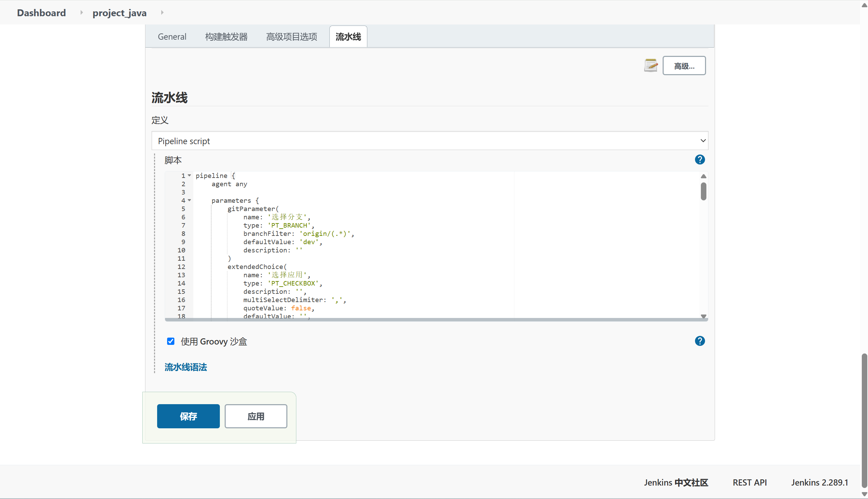
Task: Collapse the parameters block fold arrow on line 4
Action: [x=189, y=200]
